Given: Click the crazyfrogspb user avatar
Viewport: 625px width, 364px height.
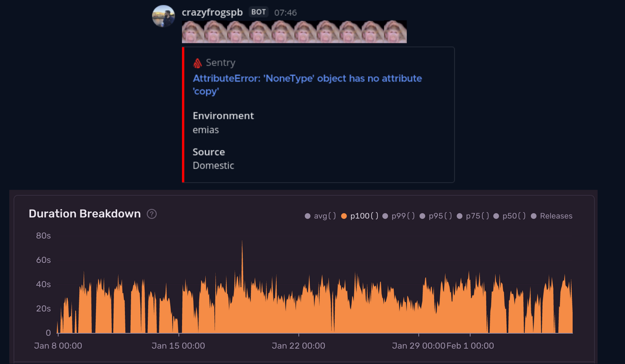Looking at the screenshot, I should point(163,16).
